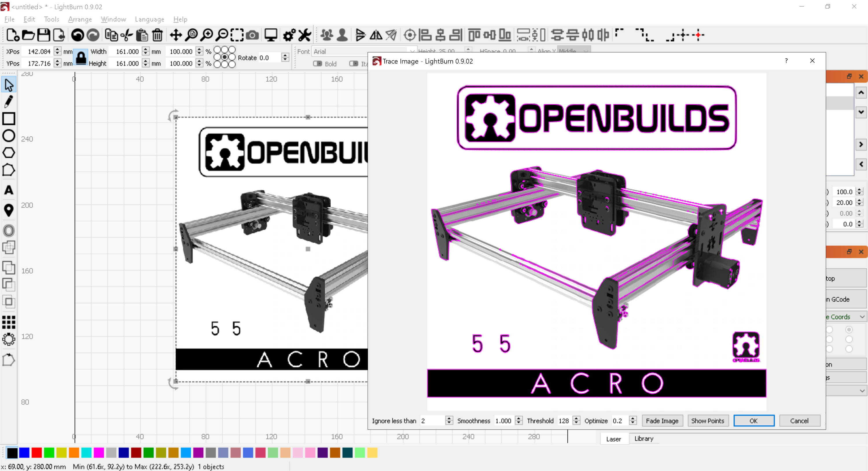The width and height of the screenshot is (868, 471).
Task: Activate the pan/move view arrows icon
Action: pos(176,35)
